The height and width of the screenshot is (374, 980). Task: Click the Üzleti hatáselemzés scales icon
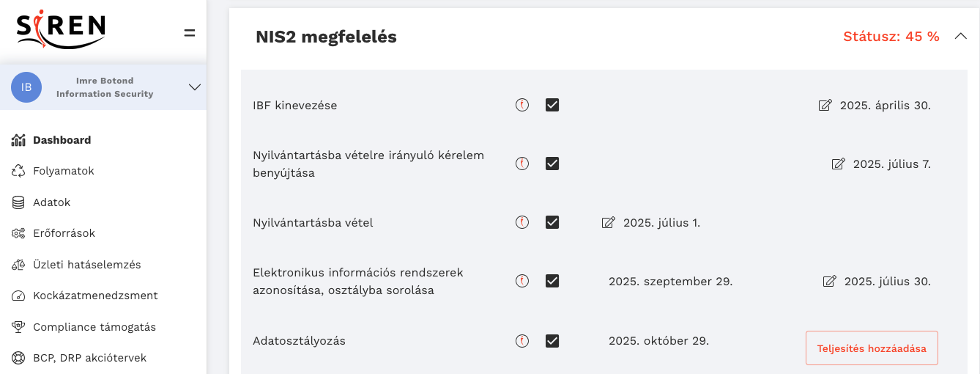(19, 265)
